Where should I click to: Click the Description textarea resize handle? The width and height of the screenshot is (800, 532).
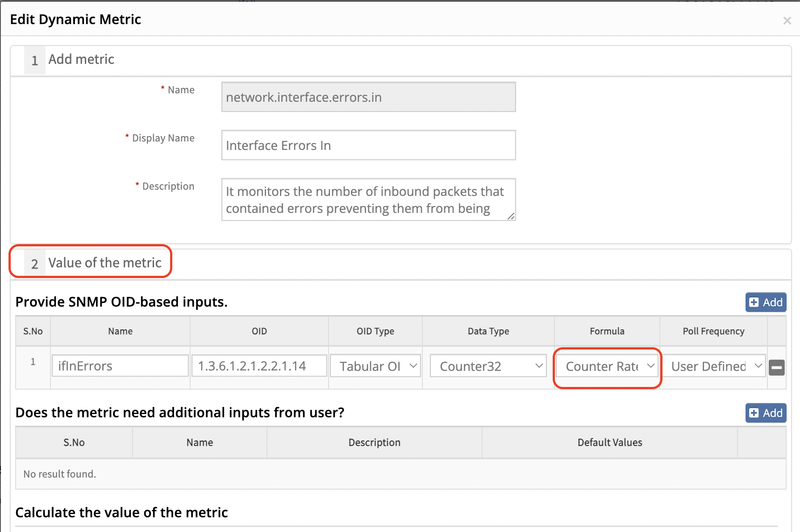(511, 216)
